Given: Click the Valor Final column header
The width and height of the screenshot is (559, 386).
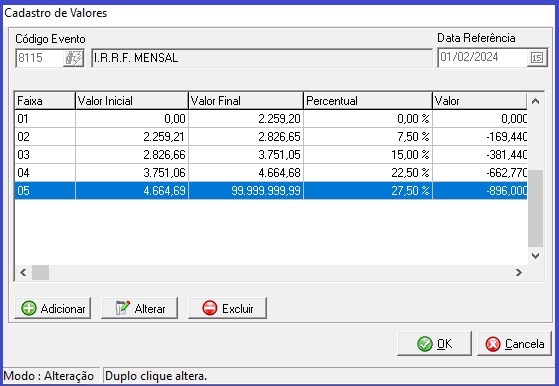Looking at the screenshot, I should pos(246,101).
